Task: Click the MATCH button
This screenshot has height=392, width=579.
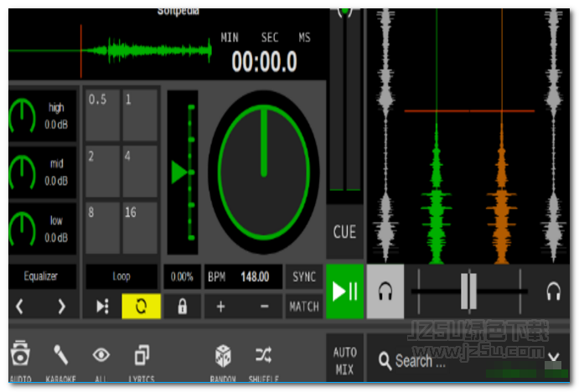Action: (x=303, y=307)
